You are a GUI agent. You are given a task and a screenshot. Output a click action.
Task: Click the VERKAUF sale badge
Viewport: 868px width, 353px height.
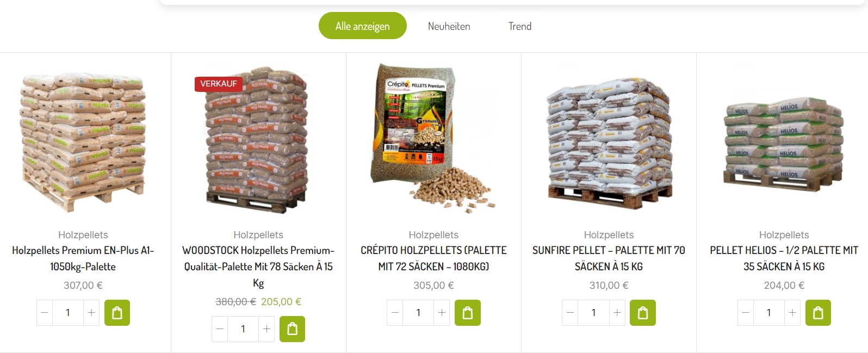point(219,84)
